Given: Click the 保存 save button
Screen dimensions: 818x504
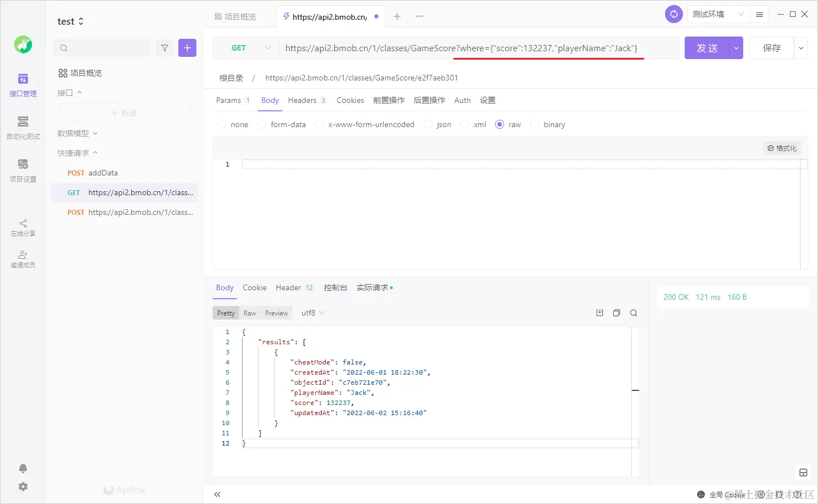Looking at the screenshot, I should [x=772, y=48].
